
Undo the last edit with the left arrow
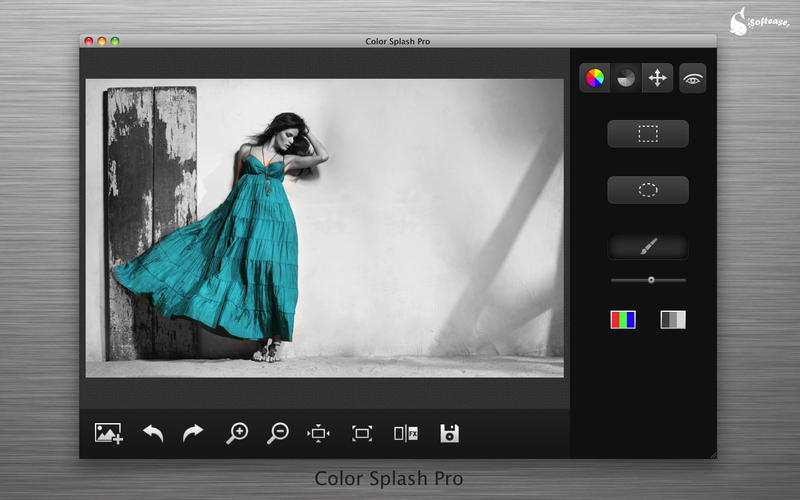(153, 433)
